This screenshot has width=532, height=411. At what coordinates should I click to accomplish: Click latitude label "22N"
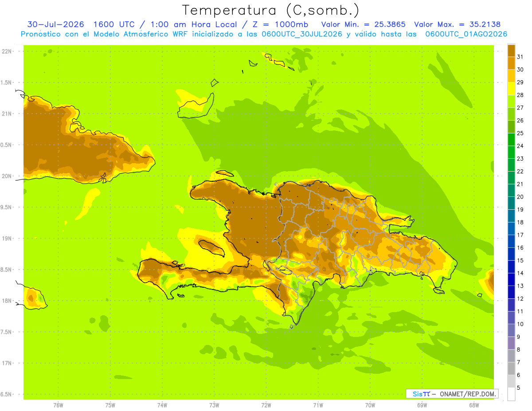pos(8,51)
